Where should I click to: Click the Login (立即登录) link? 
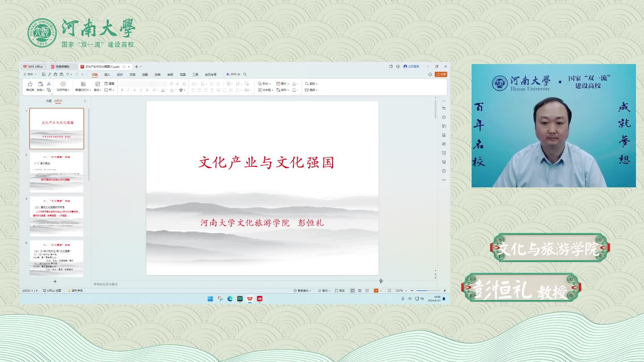pos(412,66)
